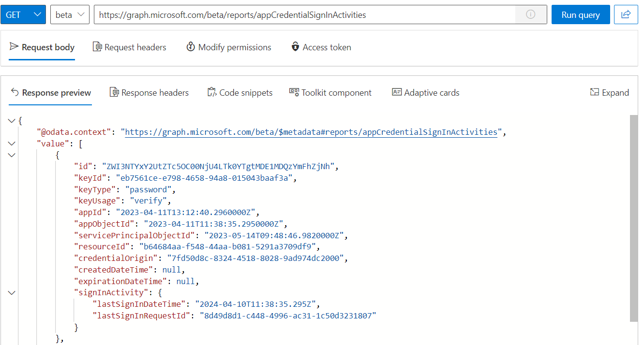
Task: Run the query
Action: pyautogui.click(x=581, y=14)
